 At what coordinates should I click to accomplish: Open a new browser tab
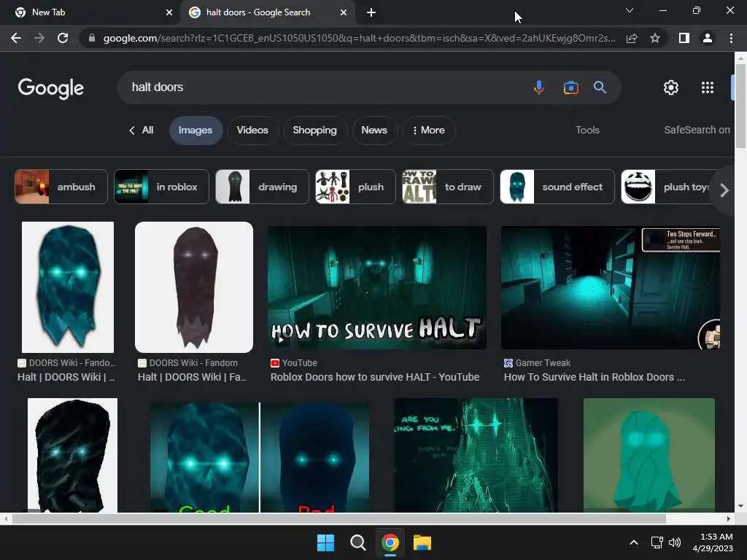[x=371, y=12]
